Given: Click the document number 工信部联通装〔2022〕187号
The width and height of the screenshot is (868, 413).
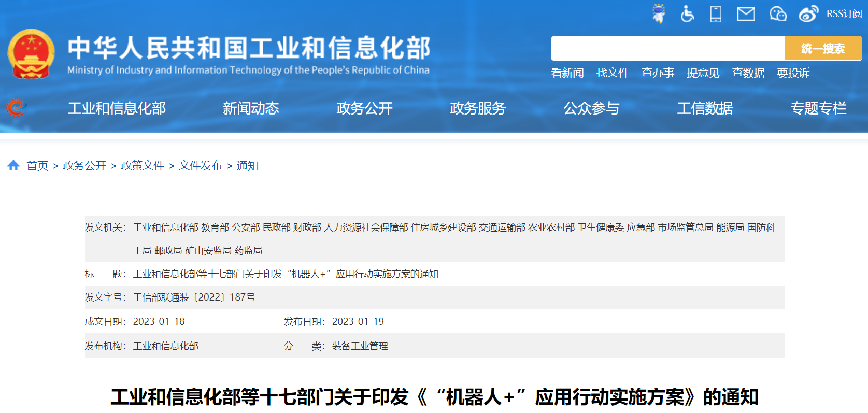Looking at the screenshot, I should [194, 297].
